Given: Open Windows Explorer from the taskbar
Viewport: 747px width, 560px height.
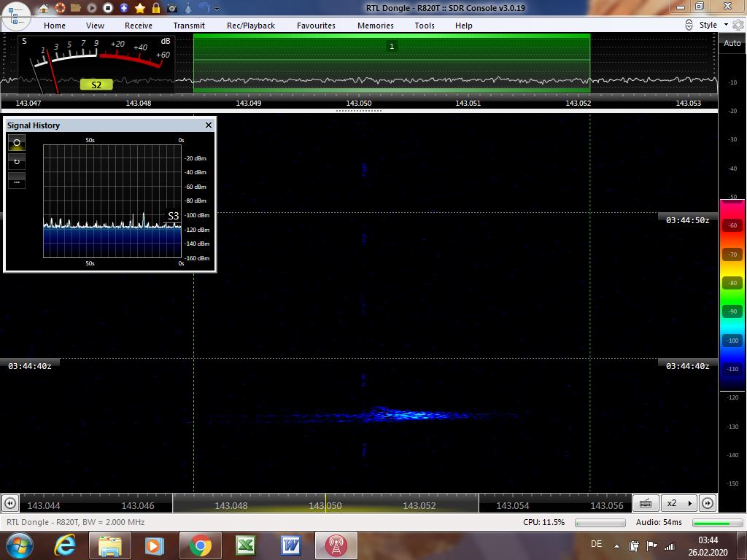Looking at the screenshot, I should (110, 545).
